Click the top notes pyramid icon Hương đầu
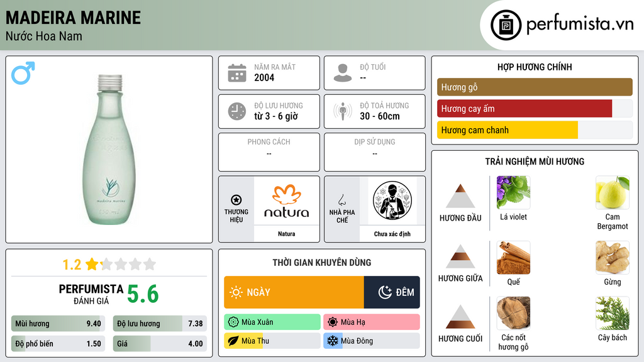This screenshot has width=644, height=362. coord(460,196)
